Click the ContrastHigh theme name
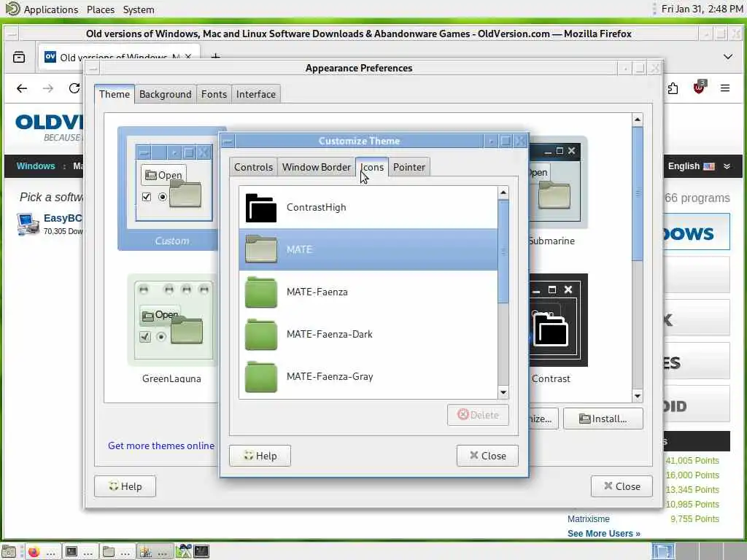The image size is (747, 560). coord(316,208)
